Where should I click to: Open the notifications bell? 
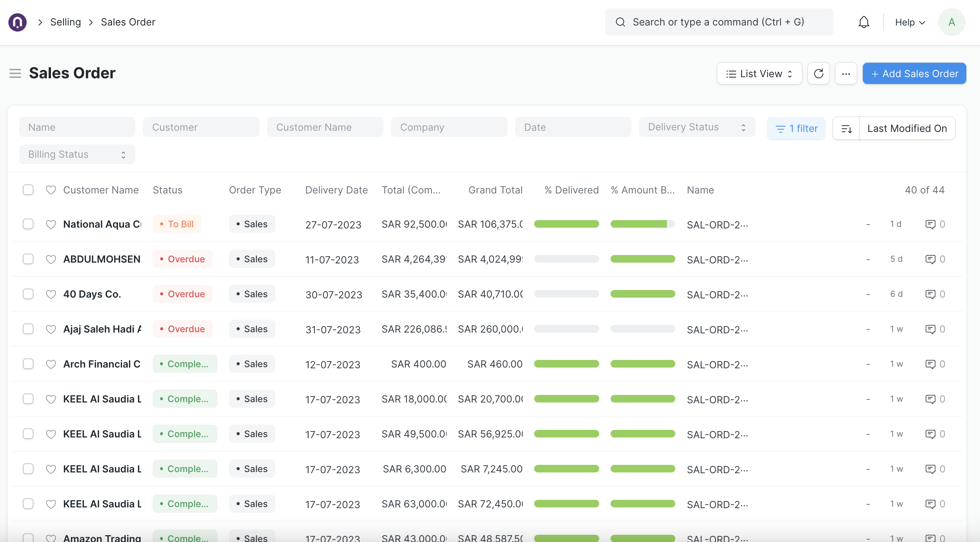point(864,22)
